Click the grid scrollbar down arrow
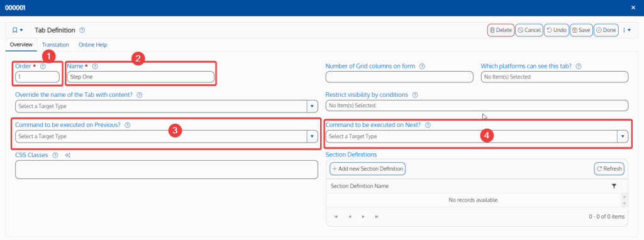The width and height of the screenshot is (644, 240). click(625, 203)
